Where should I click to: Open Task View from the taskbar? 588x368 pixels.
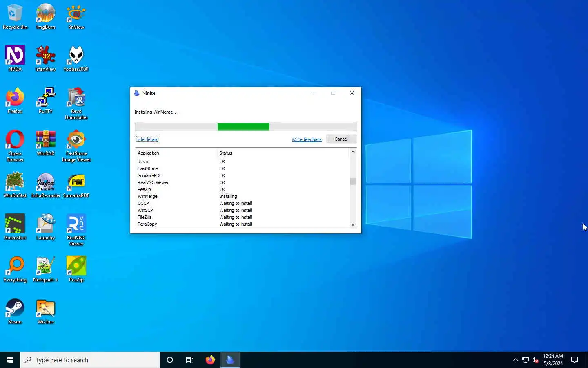pyautogui.click(x=189, y=360)
